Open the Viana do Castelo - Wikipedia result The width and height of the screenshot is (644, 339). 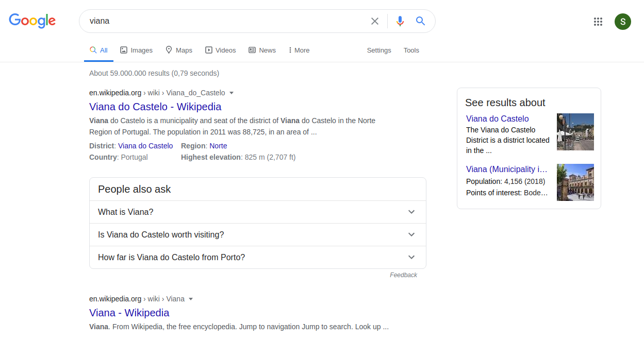[155, 107]
